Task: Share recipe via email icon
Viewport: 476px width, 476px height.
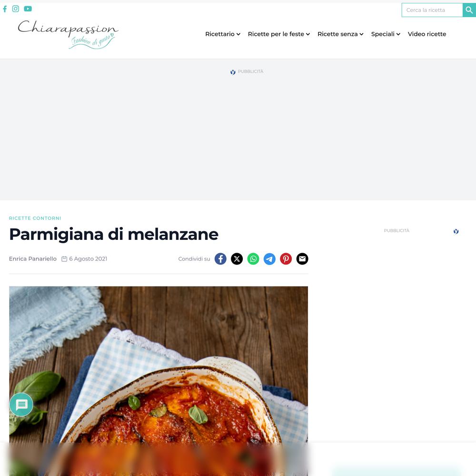Action: [x=302, y=259]
